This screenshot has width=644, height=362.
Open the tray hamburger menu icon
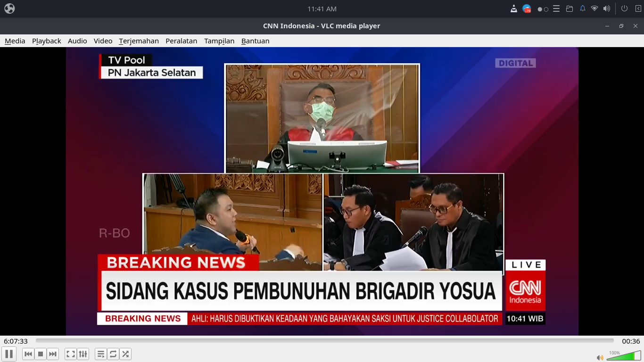(x=556, y=8)
